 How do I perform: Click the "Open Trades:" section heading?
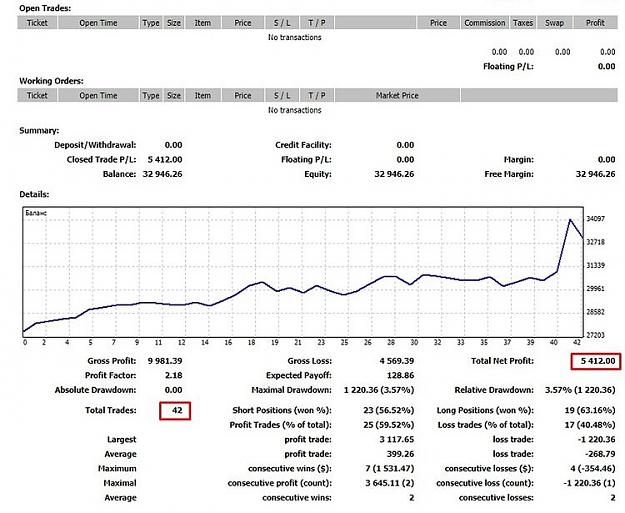tap(45, 8)
